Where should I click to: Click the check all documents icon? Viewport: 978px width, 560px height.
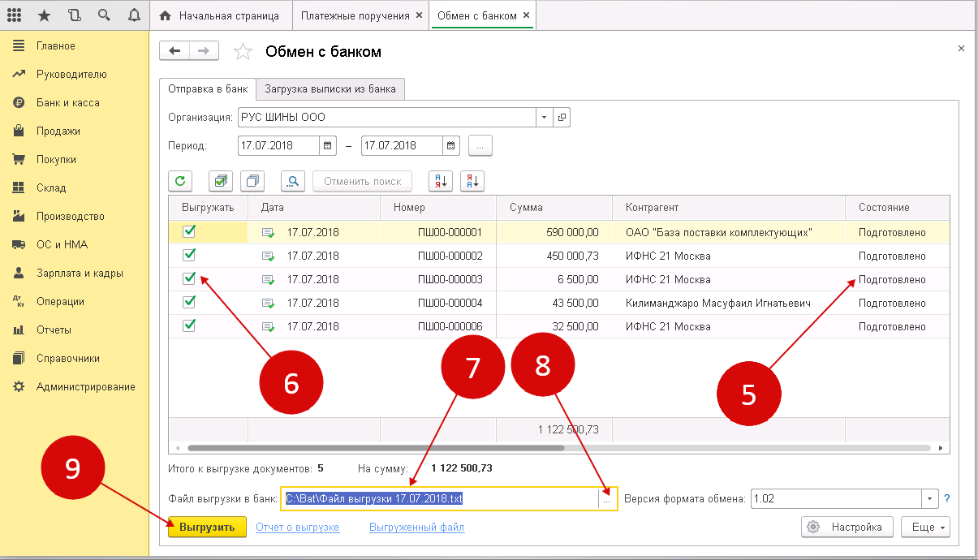[x=221, y=181]
